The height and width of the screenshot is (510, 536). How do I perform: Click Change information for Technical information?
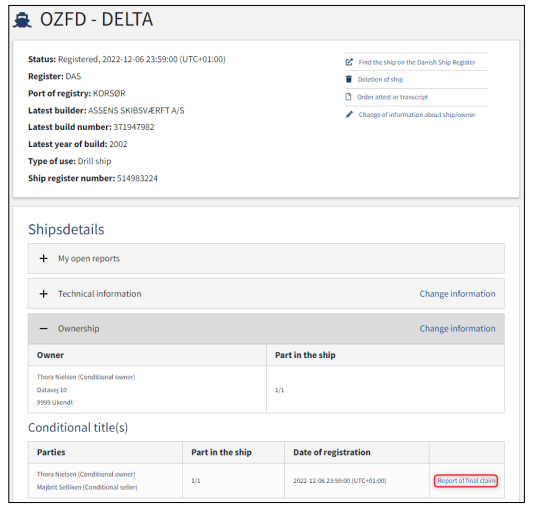457,294
